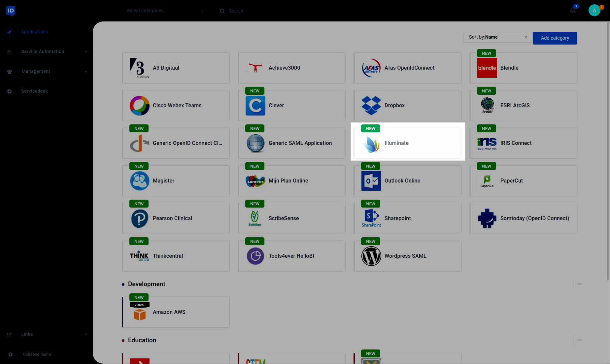Open the Outlook Online name link
Viewport: 610px width, 364px height.
[402, 181]
